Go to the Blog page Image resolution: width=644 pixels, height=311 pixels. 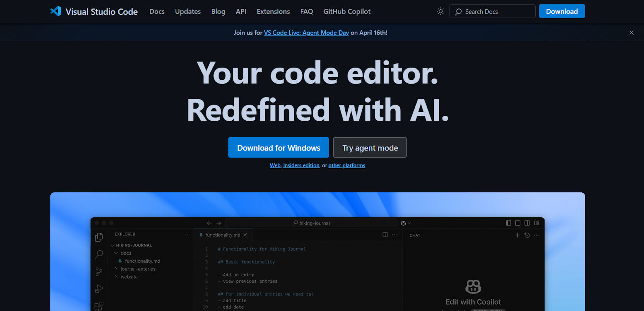[218, 11]
